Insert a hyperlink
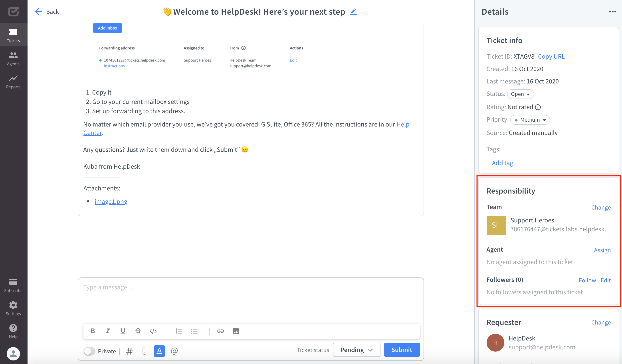 220,331
